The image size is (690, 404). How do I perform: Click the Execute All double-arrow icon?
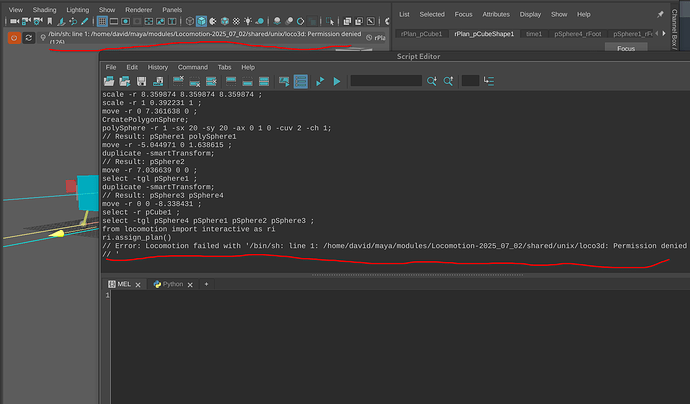(x=320, y=81)
